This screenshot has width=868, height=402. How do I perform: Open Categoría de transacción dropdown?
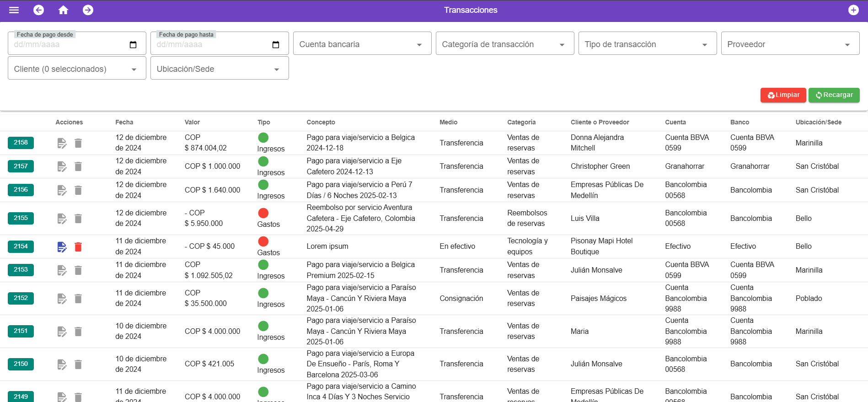(x=504, y=44)
